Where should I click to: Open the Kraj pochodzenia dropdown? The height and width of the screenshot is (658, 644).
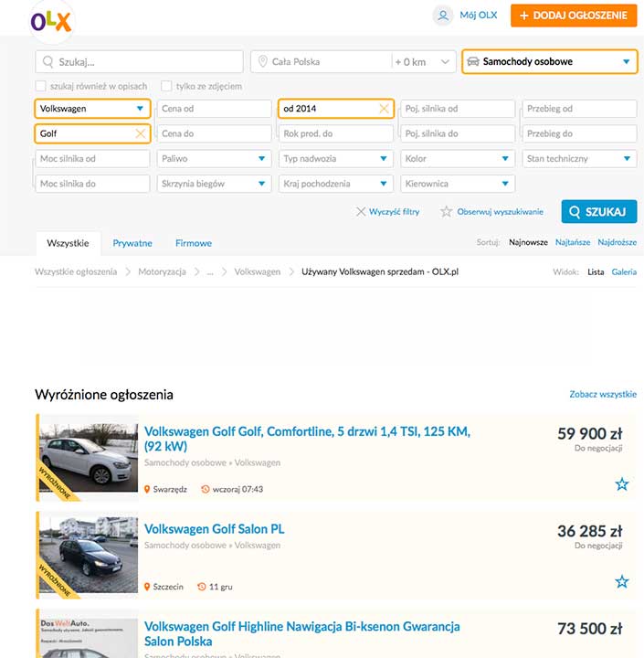[x=335, y=184]
